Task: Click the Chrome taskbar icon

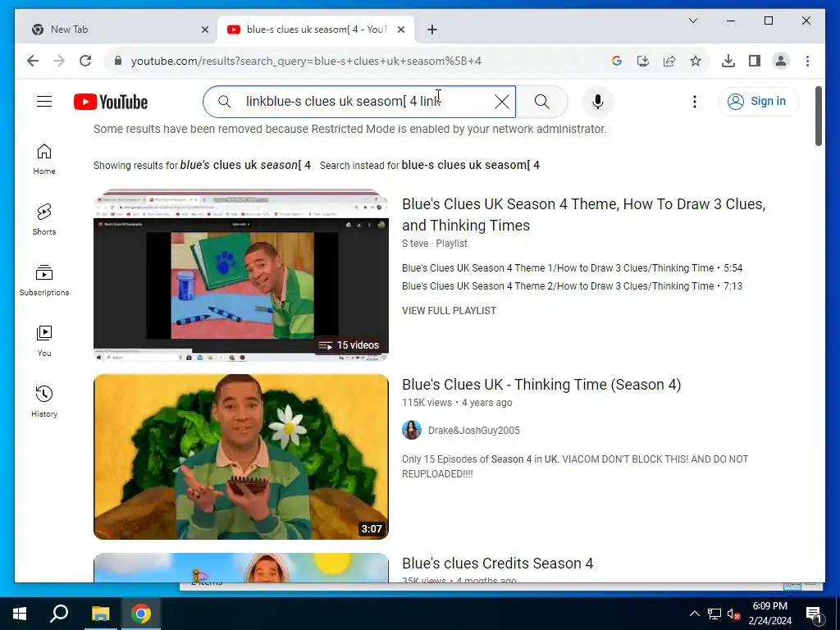Action: pyautogui.click(x=141, y=614)
